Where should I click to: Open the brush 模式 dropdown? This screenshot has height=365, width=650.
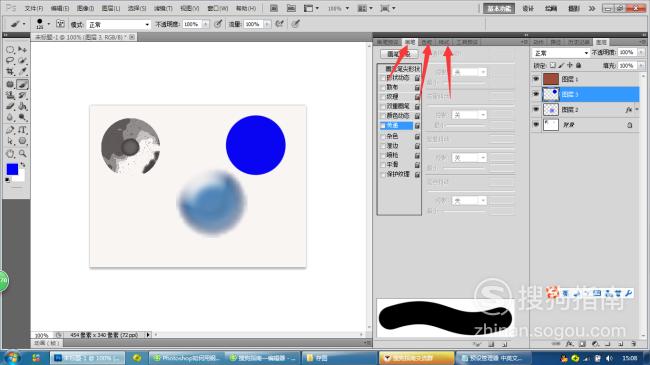coord(119,24)
